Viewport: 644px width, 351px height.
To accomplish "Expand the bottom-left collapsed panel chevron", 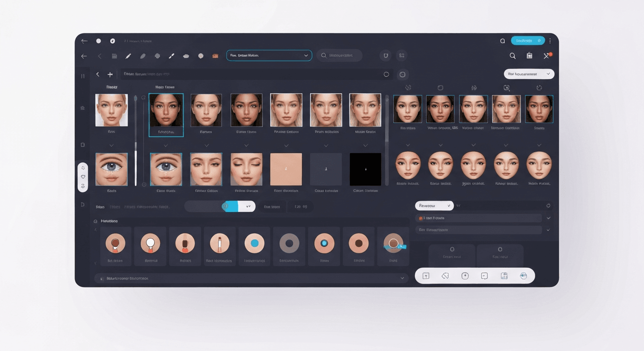I will (x=402, y=277).
